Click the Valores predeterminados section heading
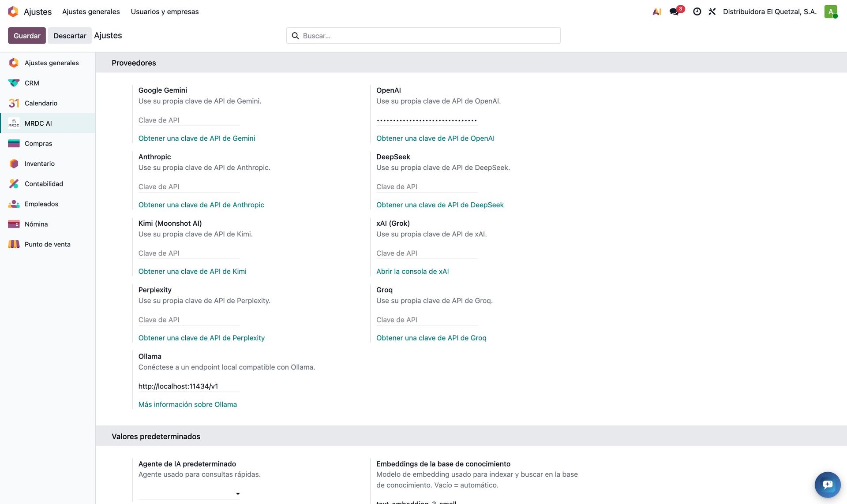Screen dimensions: 847x504 point(156,437)
